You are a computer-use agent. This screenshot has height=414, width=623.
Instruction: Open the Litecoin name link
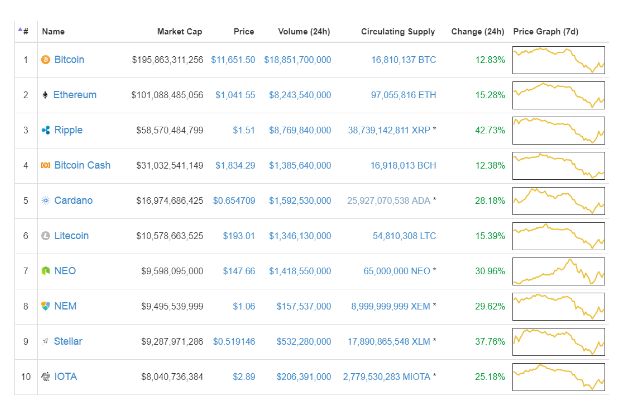pyautogui.click(x=71, y=236)
